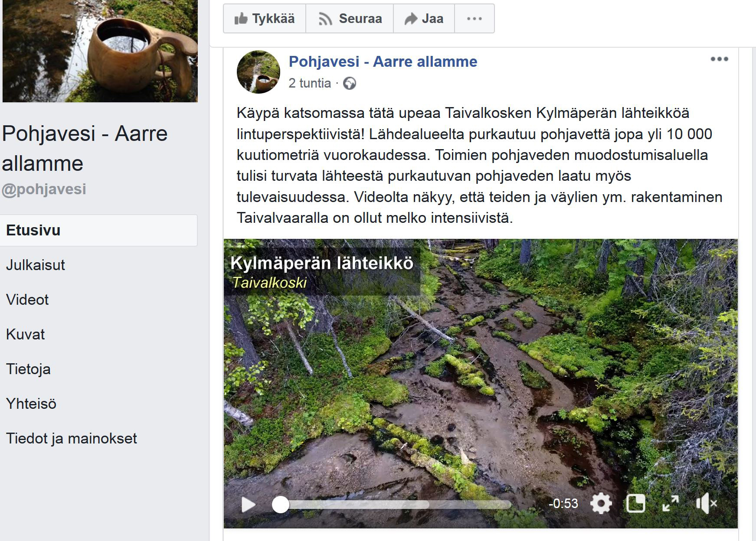
Task: Open video settings gear icon
Action: click(601, 504)
